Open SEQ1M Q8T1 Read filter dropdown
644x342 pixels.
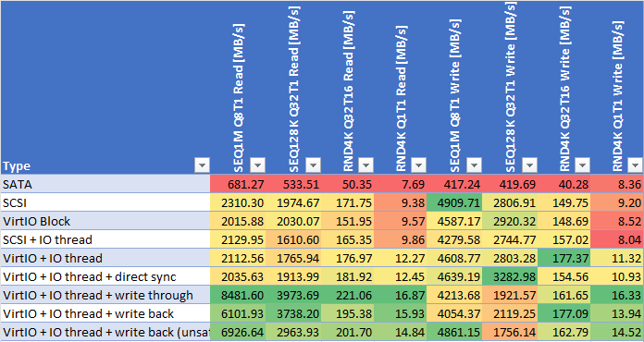258,165
